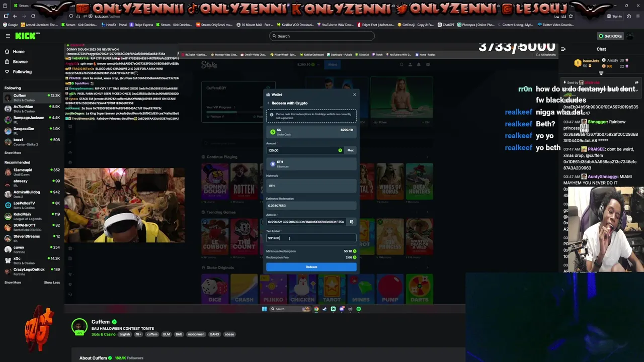Screen dimensions: 644x362
Task: Click Steam icon in streamed taskbar
Action: 325,309
